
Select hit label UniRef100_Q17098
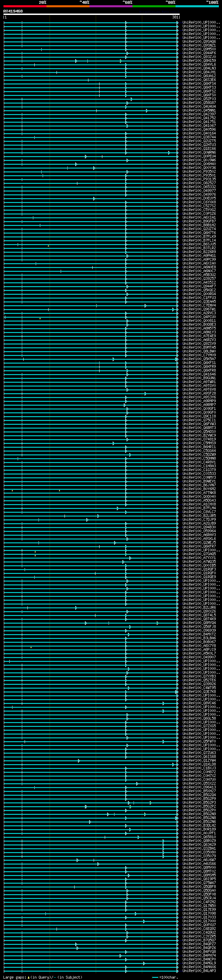[199, 913]
